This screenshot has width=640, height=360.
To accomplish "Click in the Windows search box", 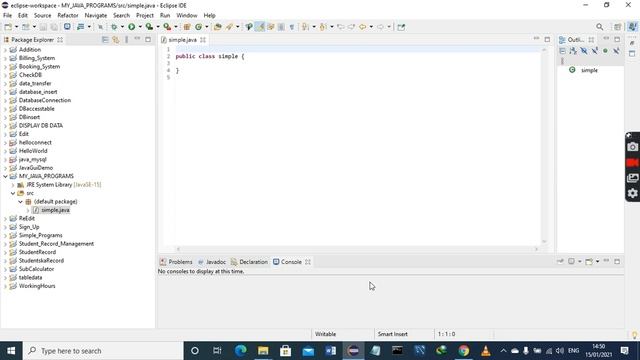I will pos(103,351).
